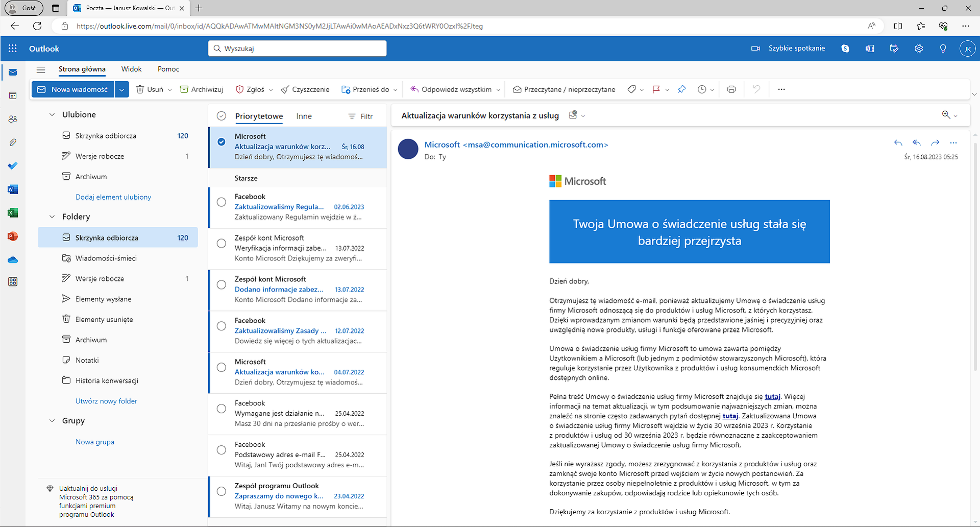Select Dodano informacje zabez message circle

[222, 285]
